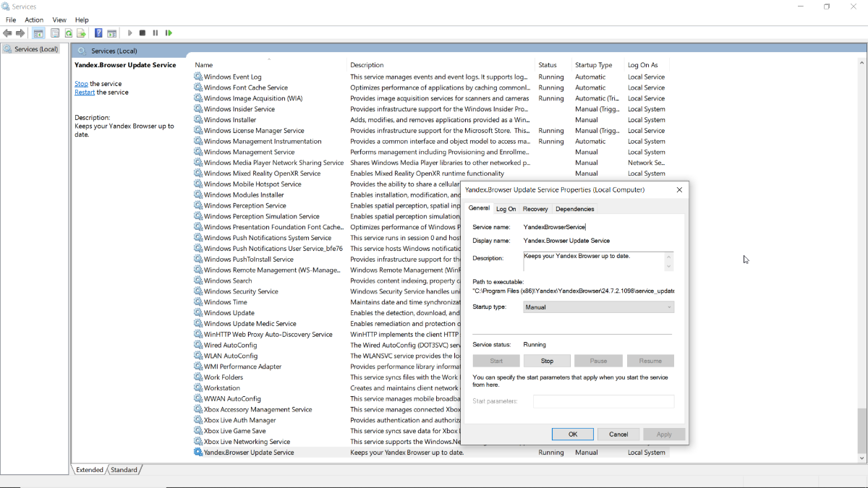Click the Export List toolbar icon
Viewport: 868px width, 488px height.
pyautogui.click(x=82, y=33)
